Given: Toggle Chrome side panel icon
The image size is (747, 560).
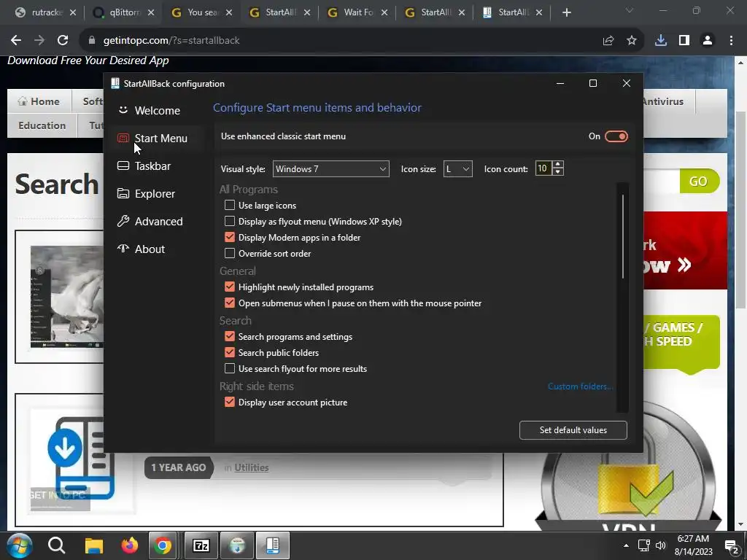Looking at the screenshot, I should click(684, 41).
